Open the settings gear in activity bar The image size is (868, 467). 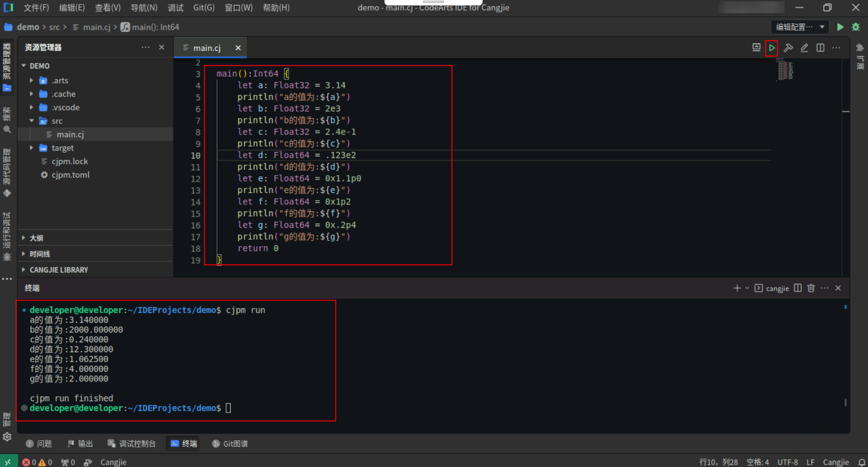pos(7,437)
